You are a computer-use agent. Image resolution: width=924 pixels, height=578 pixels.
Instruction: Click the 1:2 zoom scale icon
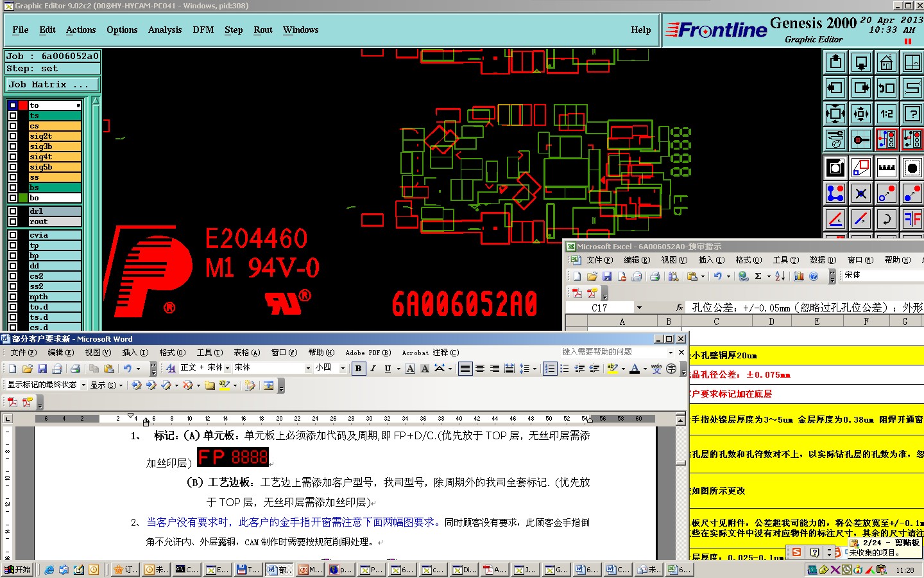886,114
